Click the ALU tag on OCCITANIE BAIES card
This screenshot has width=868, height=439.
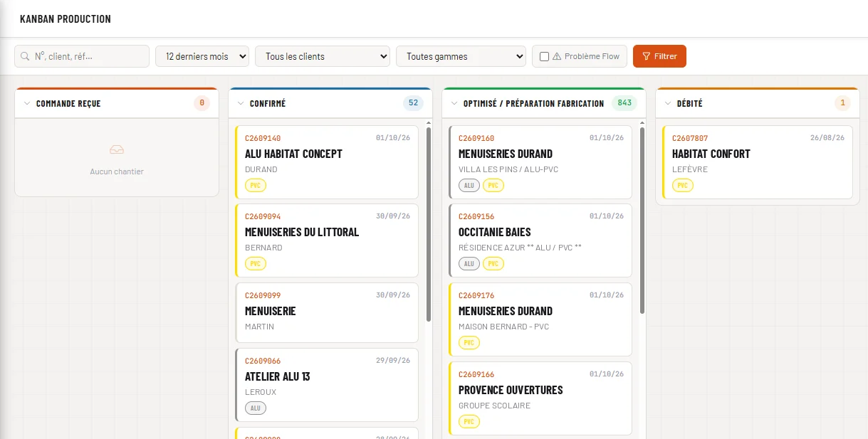(x=469, y=264)
